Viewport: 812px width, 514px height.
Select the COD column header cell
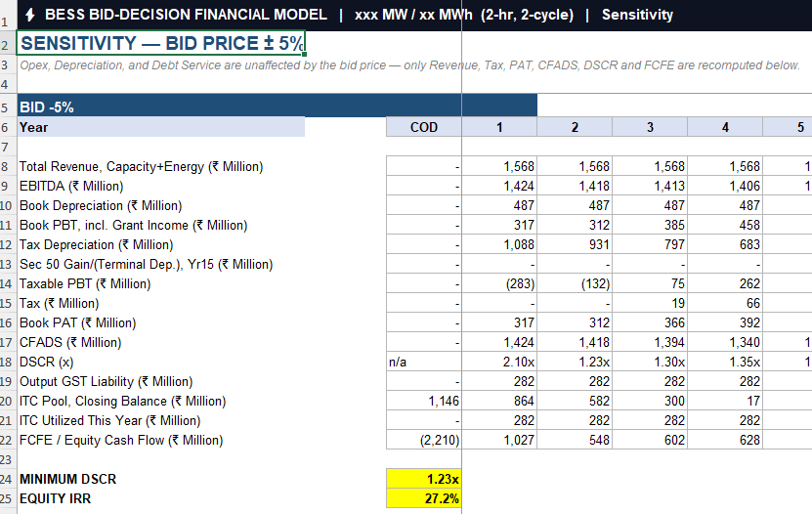coord(424,127)
